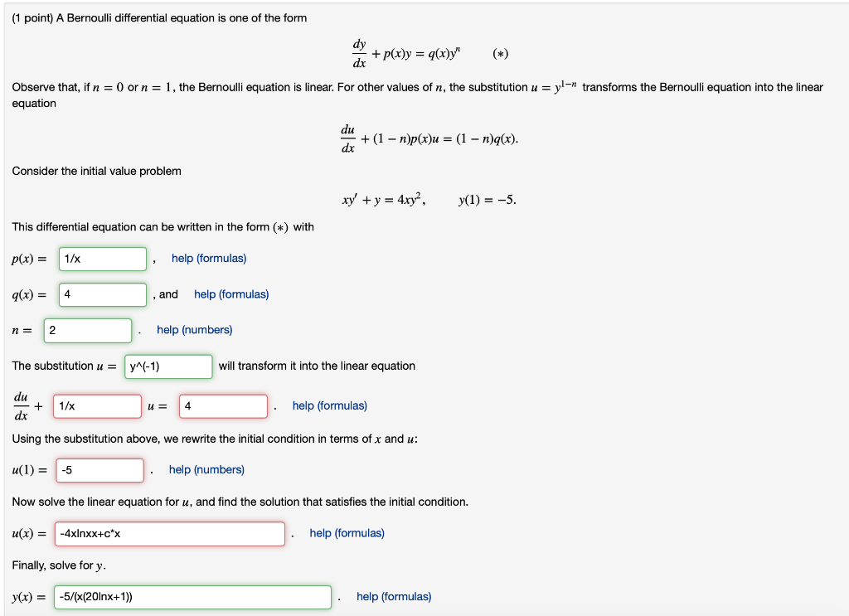Select the -5 text inside u(1) field

[69, 470]
